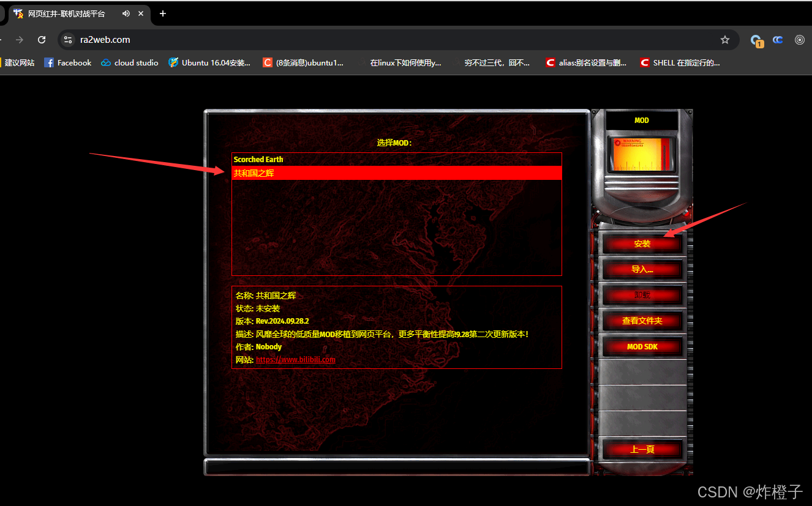Click the browser forward arrow
The height and width of the screenshot is (506, 812).
20,40
